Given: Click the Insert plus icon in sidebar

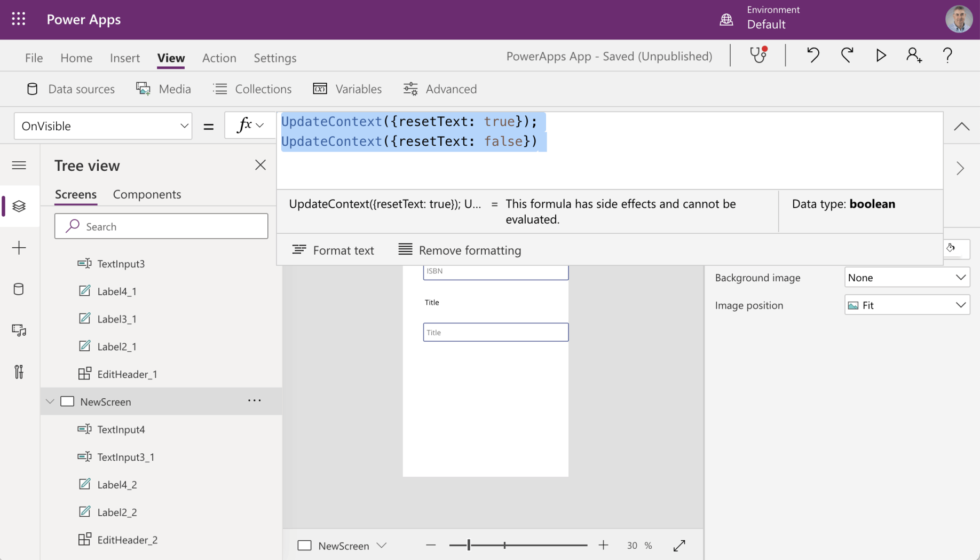Looking at the screenshot, I should 19,248.
